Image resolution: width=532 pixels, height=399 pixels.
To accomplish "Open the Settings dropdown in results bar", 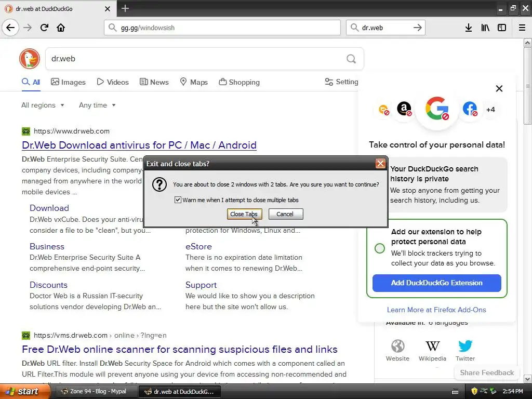I will [341, 82].
